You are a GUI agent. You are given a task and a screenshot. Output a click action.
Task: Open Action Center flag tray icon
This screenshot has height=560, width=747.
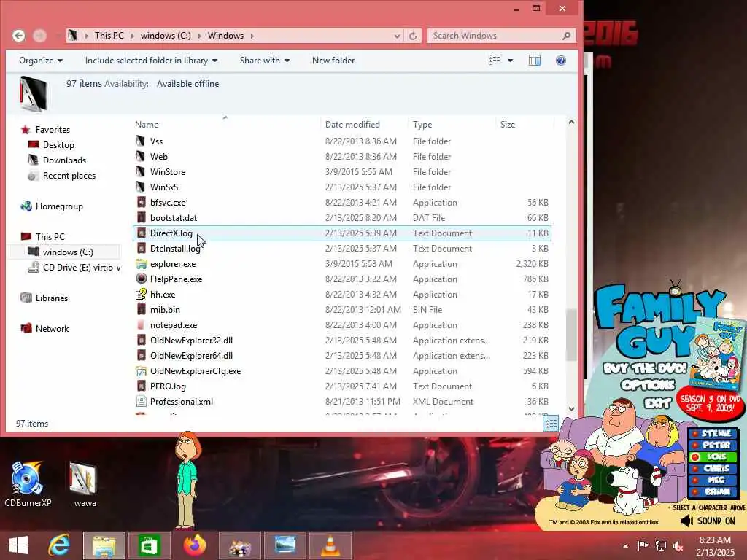pos(643,546)
